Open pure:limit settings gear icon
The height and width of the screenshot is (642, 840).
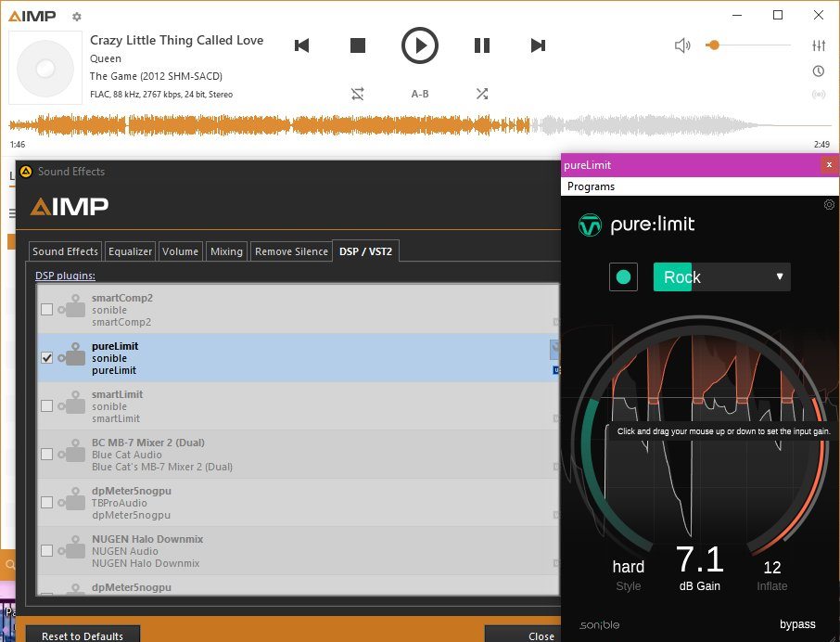point(829,205)
